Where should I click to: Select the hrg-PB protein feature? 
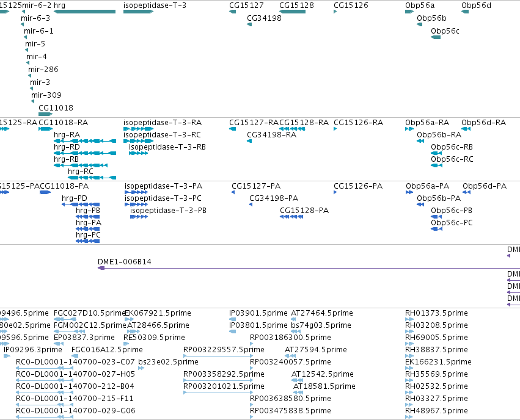(87, 217)
